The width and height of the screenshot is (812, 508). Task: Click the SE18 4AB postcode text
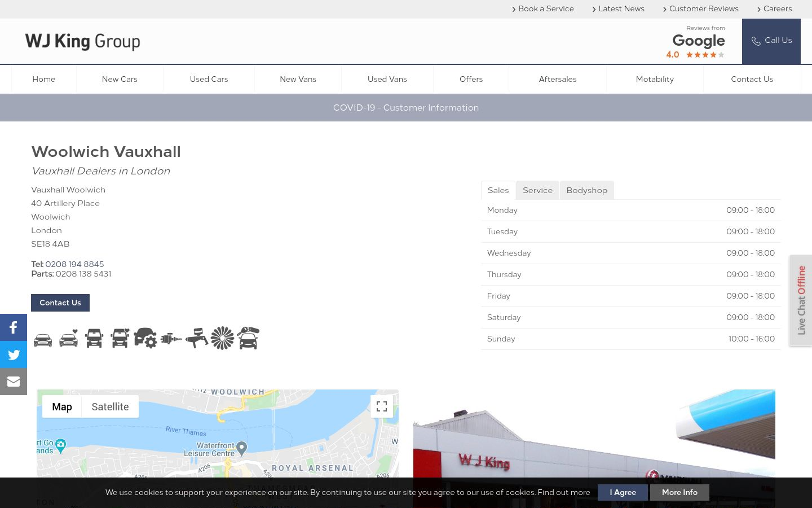coord(50,244)
